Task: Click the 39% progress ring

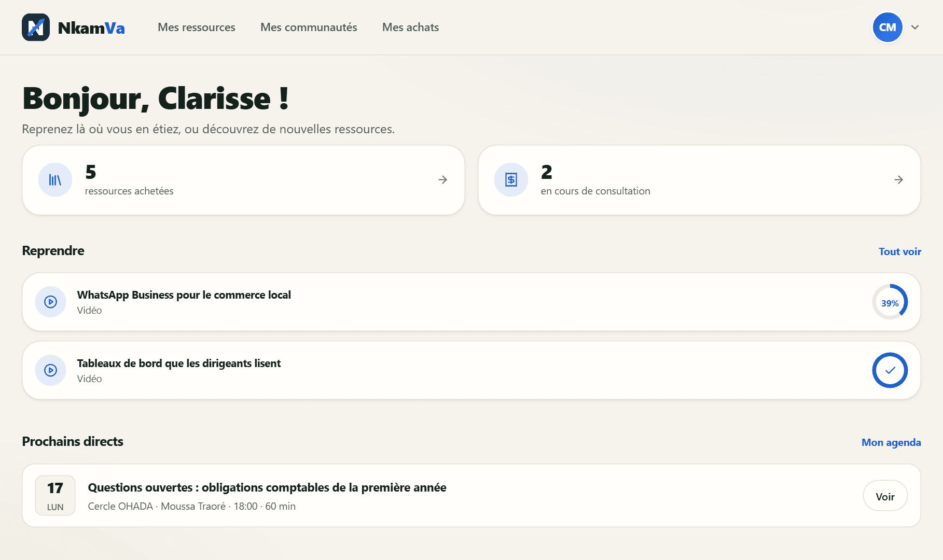Action: pyautogui.click(x=890, y=302)
